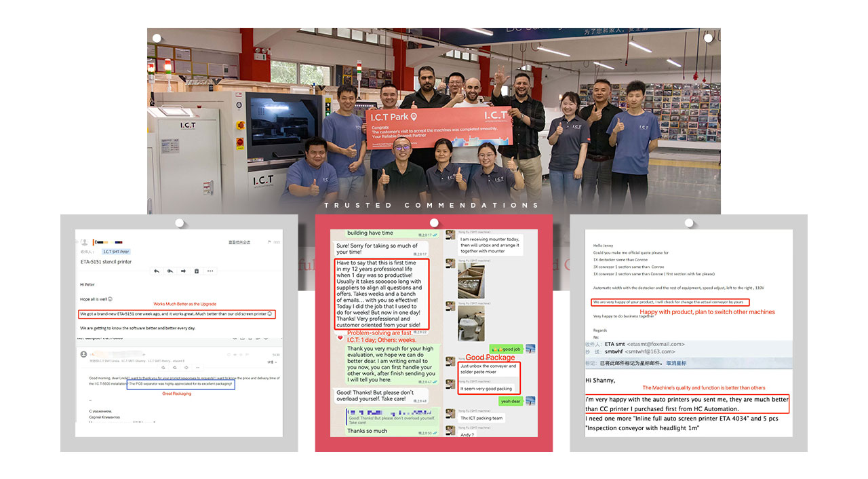This screenshot has width=868, height=479.
Task: Click the sender avatar in the second email reply
Action: pos(84,353)
